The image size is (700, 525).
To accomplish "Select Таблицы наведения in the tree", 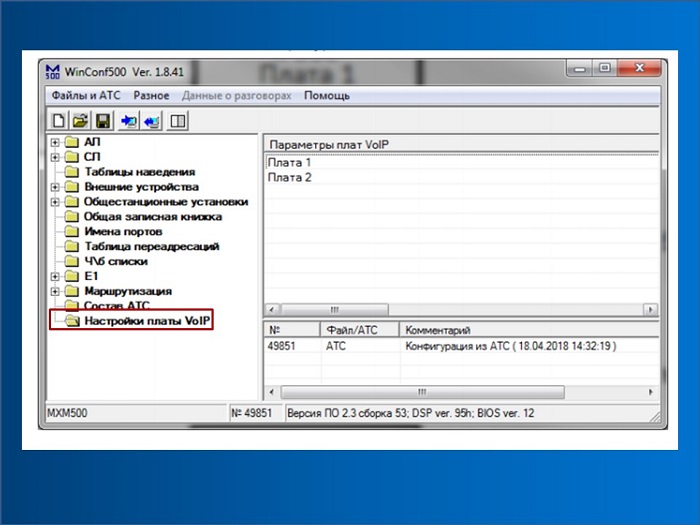I will pyautogui.click(x=140, y=172).
